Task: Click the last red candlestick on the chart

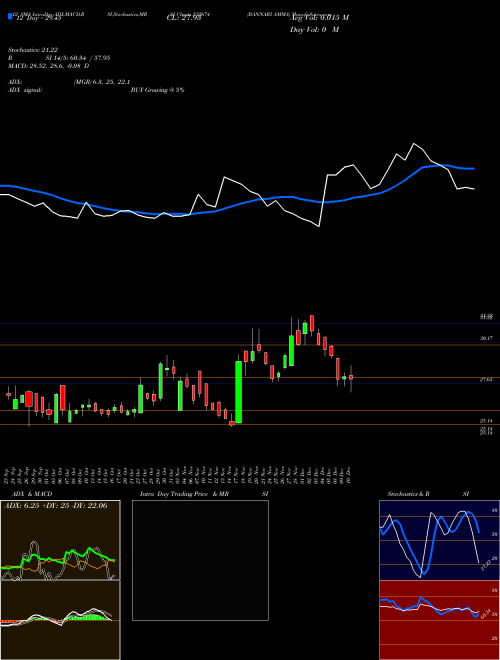Action: (x=351, y=378)
